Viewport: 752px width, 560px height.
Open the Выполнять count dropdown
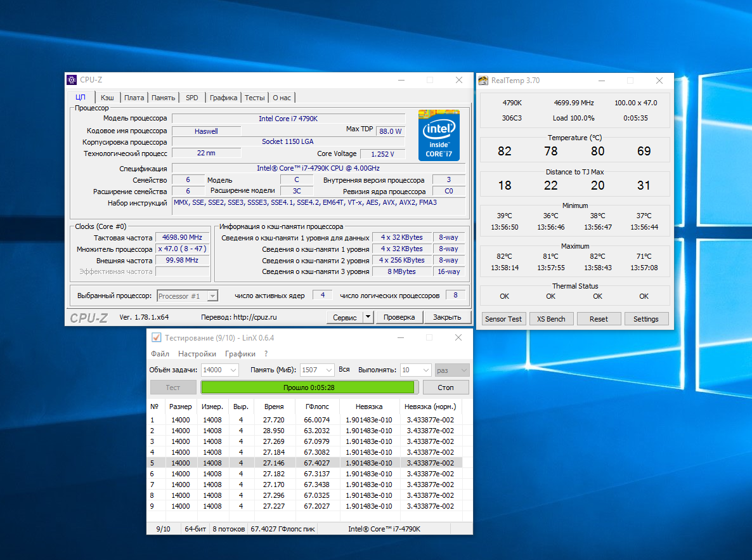coord(424,370)
